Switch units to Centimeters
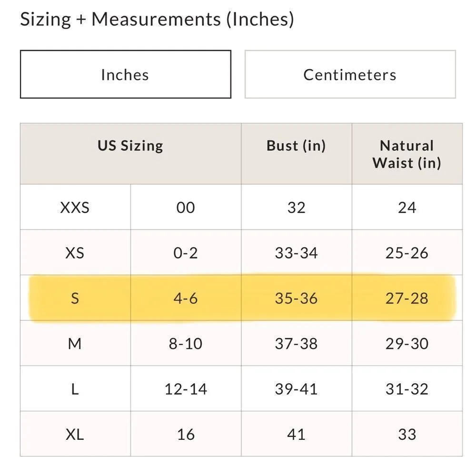The image size is (476, 476). [x=350, y=75]
